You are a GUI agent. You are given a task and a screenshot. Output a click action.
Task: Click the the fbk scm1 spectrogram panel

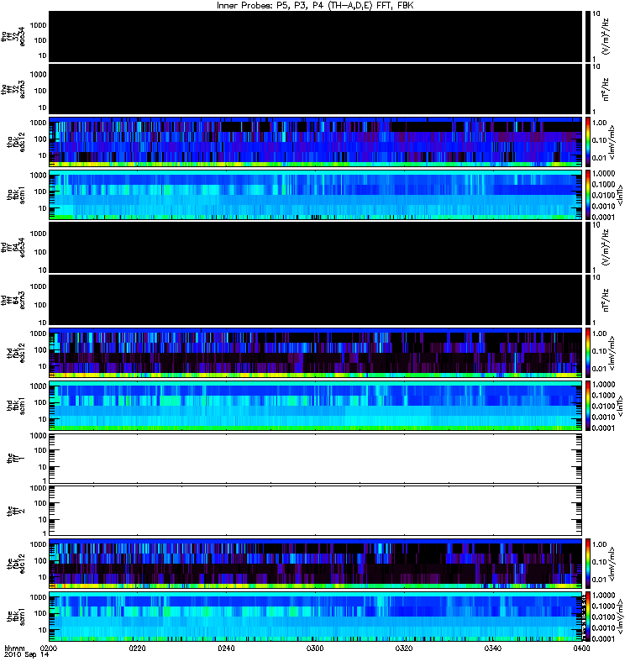[x=316, y=617]
